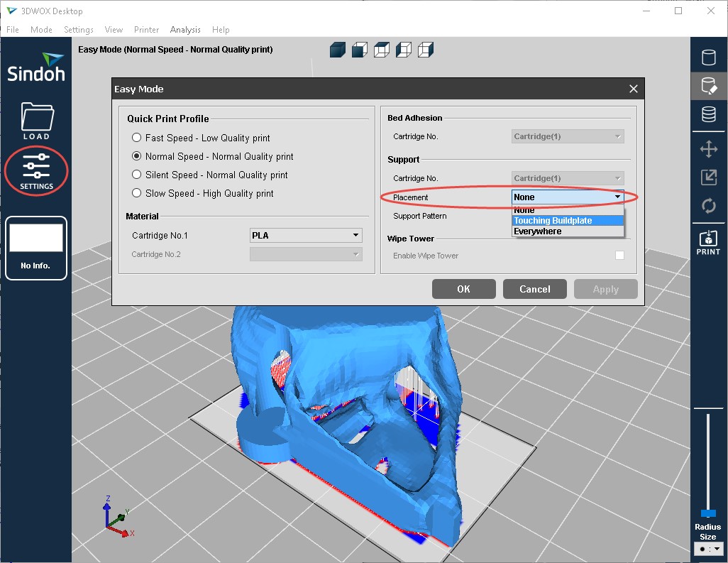Open the Support Cartridge No. dropdown

(568, 178)
